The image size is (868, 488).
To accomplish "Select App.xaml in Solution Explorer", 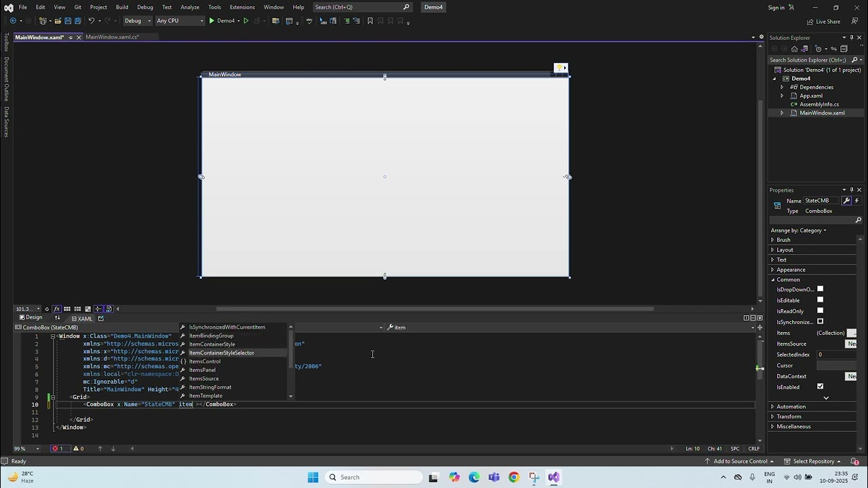I will click(811, 96).
